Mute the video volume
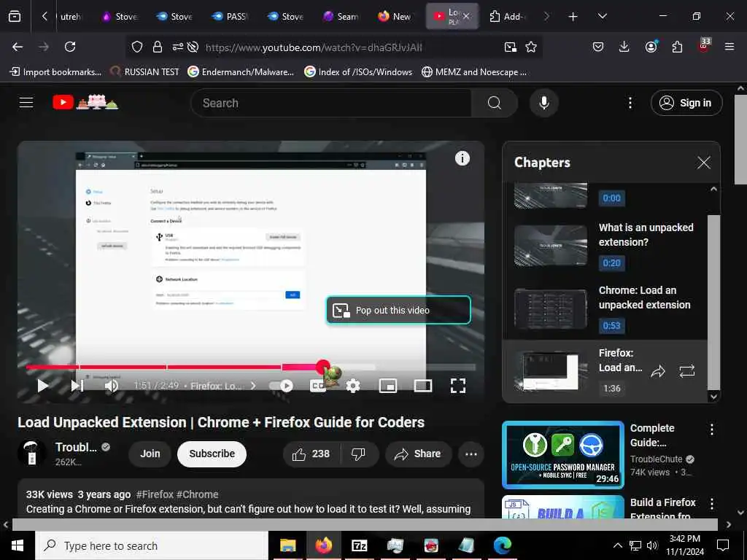 pos(112,386)
